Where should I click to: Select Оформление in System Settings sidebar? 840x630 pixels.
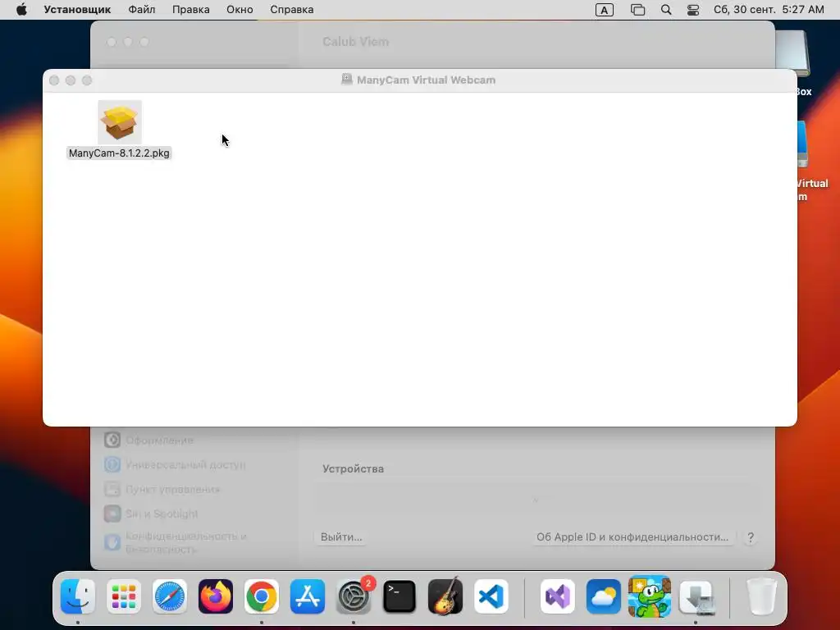(x=149, y=440)
